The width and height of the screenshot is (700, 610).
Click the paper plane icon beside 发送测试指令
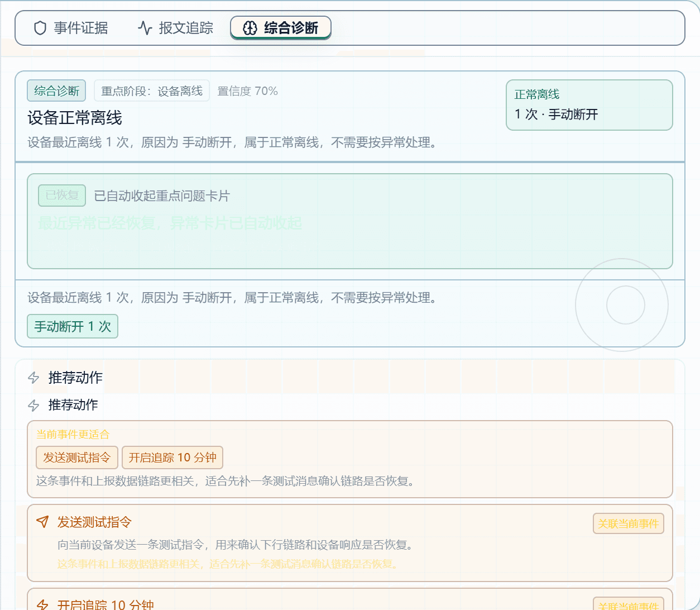point(42,522)
